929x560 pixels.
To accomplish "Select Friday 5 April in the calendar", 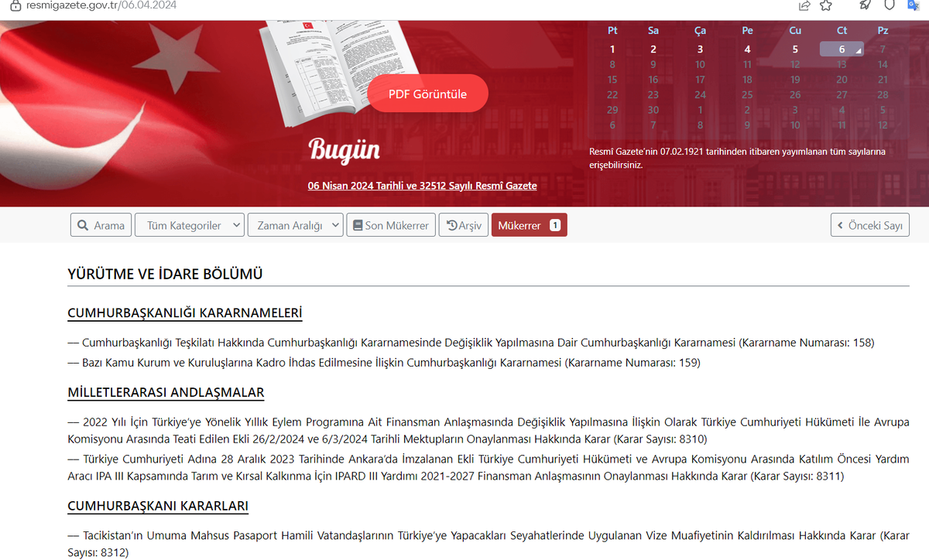I will (x=795, y=50).
